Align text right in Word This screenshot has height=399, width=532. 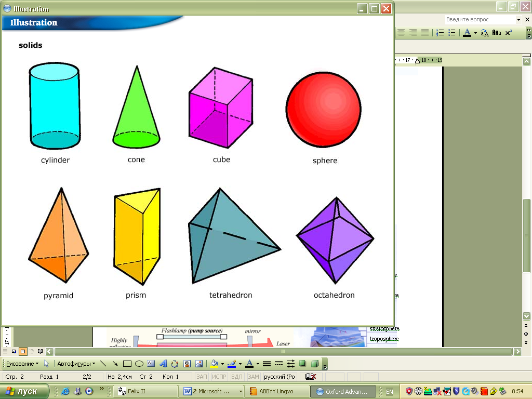click(413, 33)
